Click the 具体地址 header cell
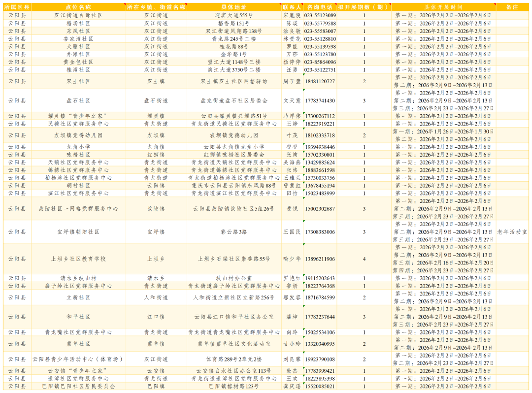Image resolution: width=532 pixels, height=393 pixels. 234,7
